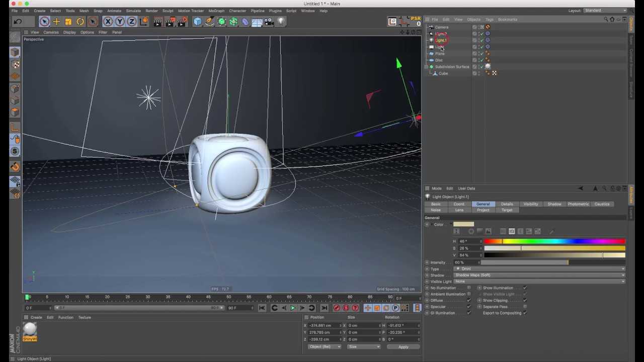The image size is (644, 362).
Task: Open the spline pen tool
Action: pos(210,22)
